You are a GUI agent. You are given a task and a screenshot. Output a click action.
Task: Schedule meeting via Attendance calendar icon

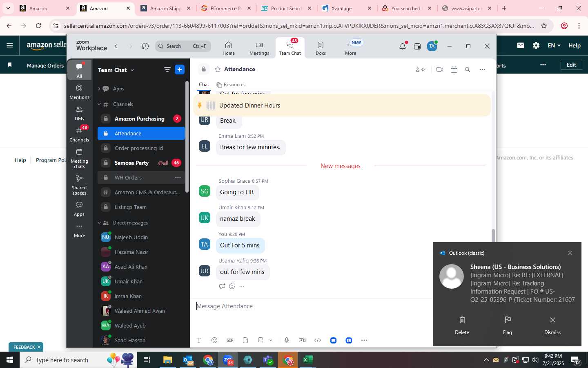tap(454, 70)
